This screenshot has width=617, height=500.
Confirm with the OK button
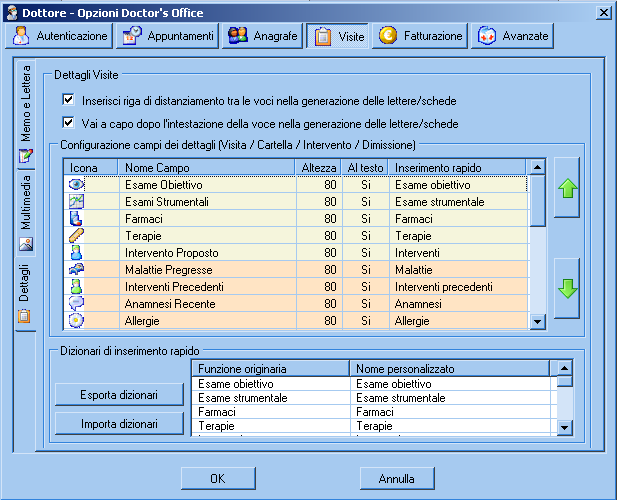pos(218,478)
